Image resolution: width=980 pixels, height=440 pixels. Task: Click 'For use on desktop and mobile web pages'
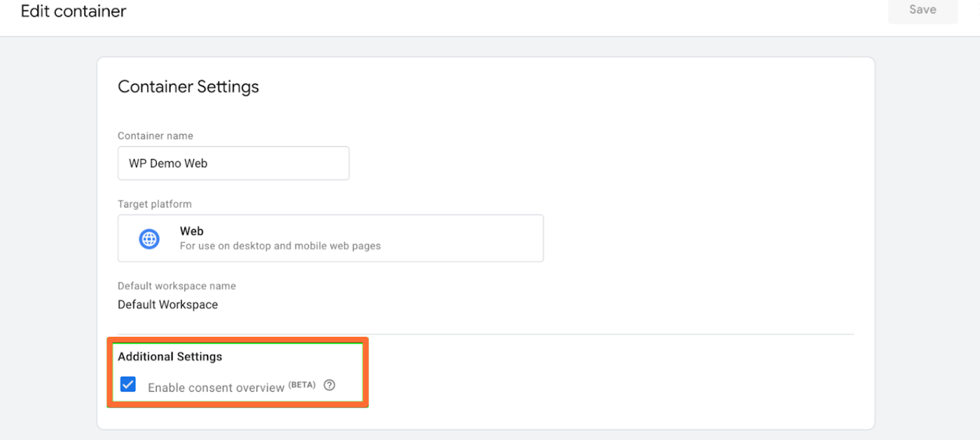[280, 246]
